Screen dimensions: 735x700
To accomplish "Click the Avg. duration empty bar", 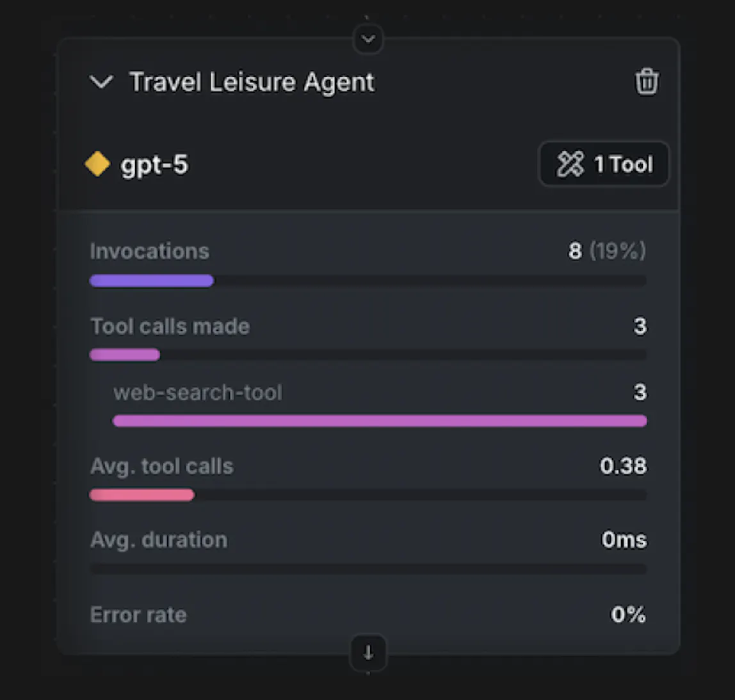I will 368,568.
